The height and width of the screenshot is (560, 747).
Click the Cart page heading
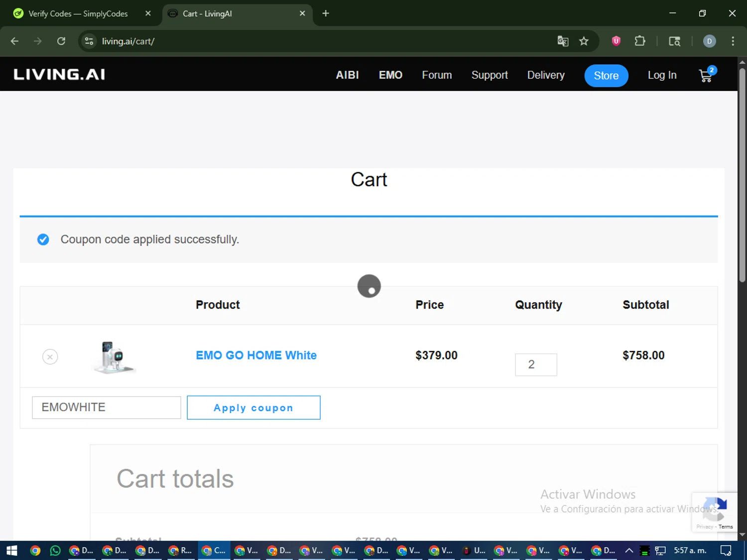pyautogui.click(x=369, y=180)
